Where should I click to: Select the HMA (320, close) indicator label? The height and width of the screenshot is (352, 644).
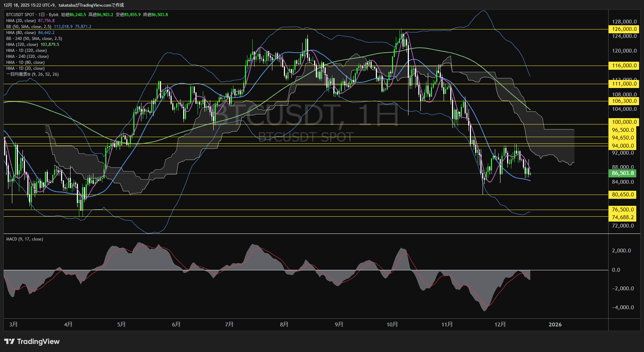[x=22, y=45]
